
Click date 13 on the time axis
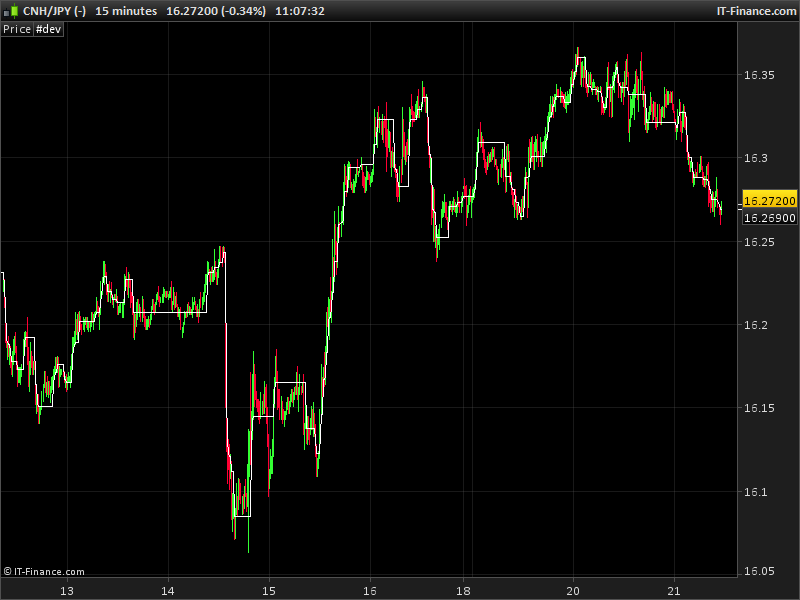[x=67, y=591]
